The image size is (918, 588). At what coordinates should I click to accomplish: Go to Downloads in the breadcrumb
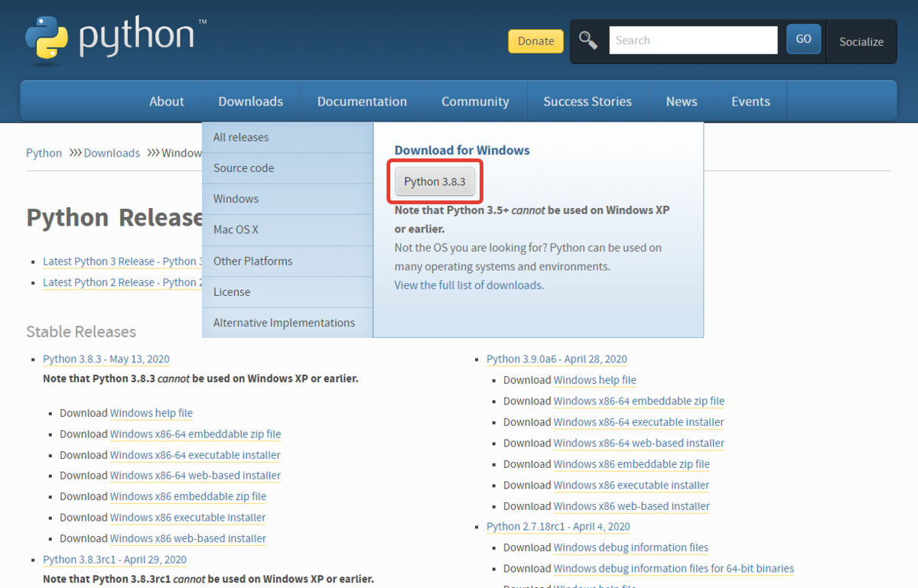pos(112,153)
